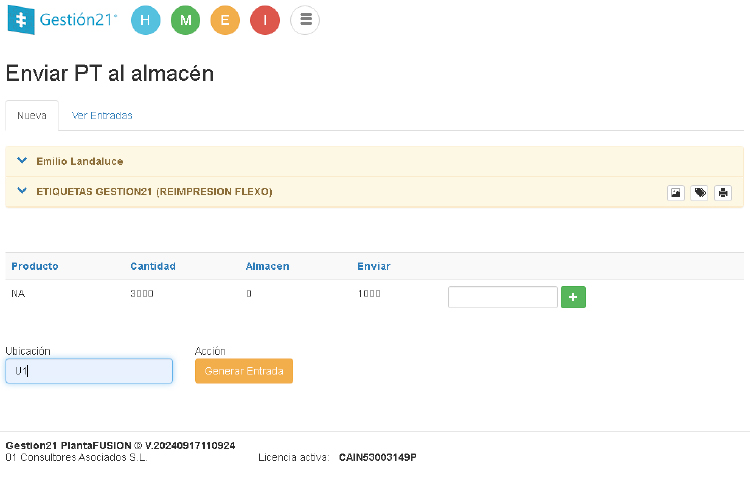Focus the Ubicación text field
750x499 pixels.
[89, 371]
